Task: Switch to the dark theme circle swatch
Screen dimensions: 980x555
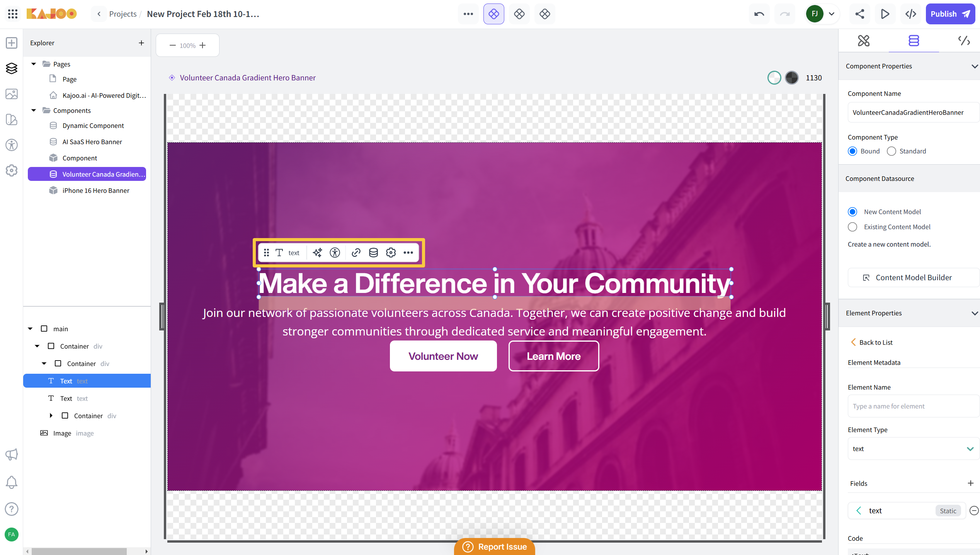Action: pyautogui.click(x=791, y=78)
